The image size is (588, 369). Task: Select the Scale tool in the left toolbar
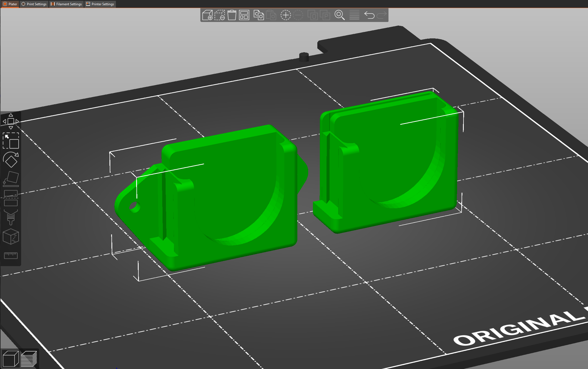pos(11,140)
